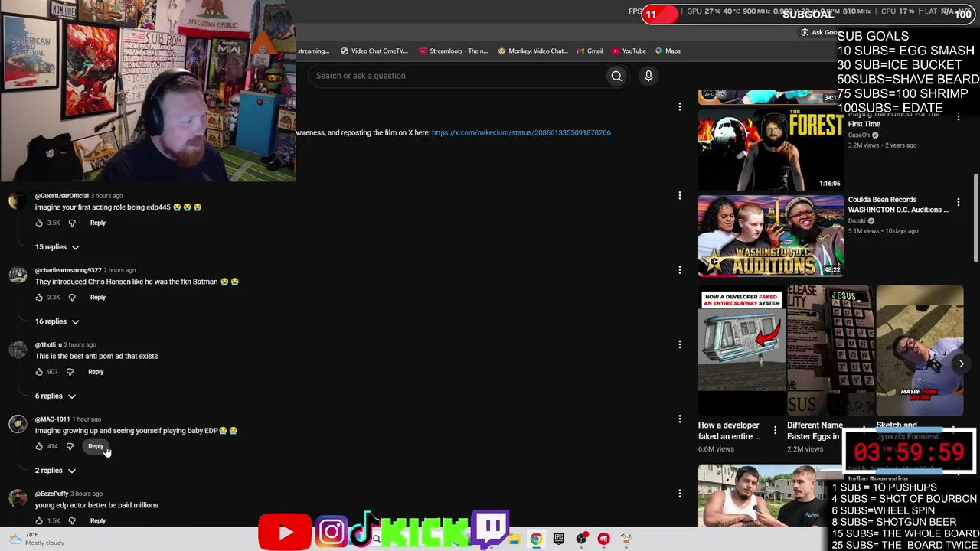Open the Monkey: Video Chat bookmark
The width and height of the screenshot is (980, 551).
[533, 51]
